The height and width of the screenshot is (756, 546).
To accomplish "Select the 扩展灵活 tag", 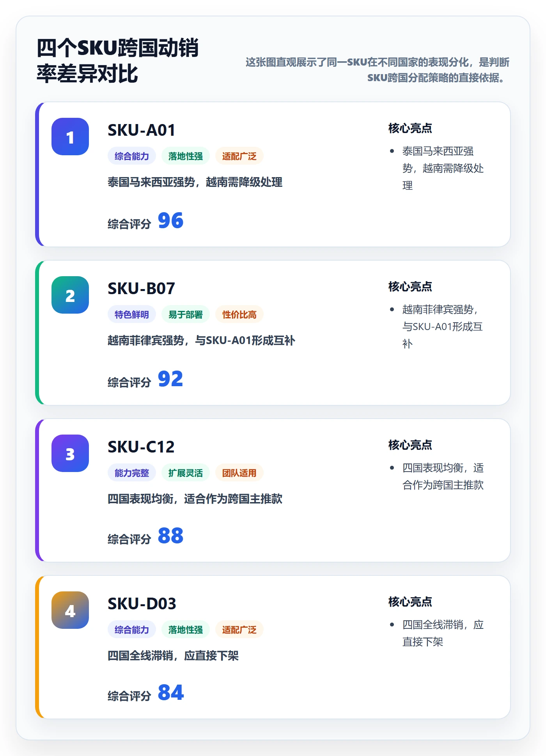I will click(x=186, y=473).
